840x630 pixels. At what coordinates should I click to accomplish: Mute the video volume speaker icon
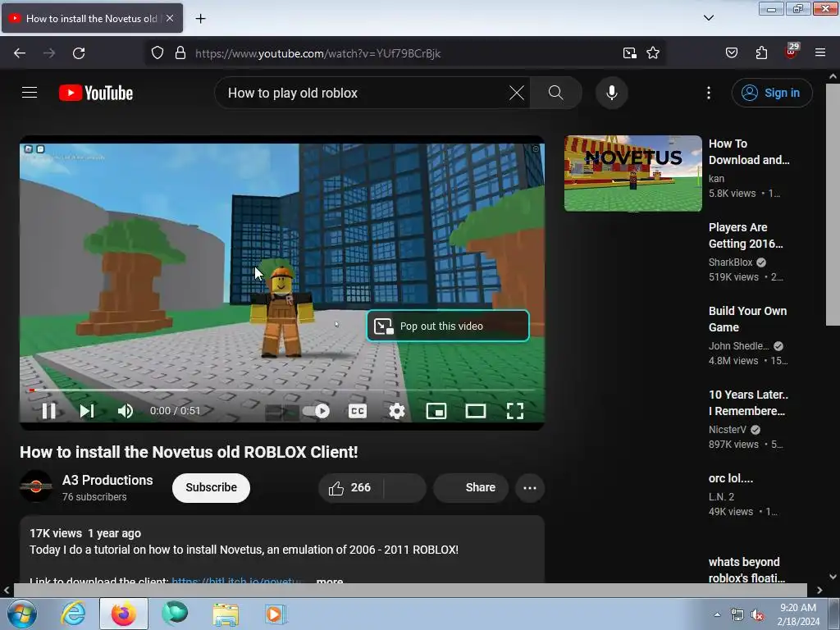126,411
